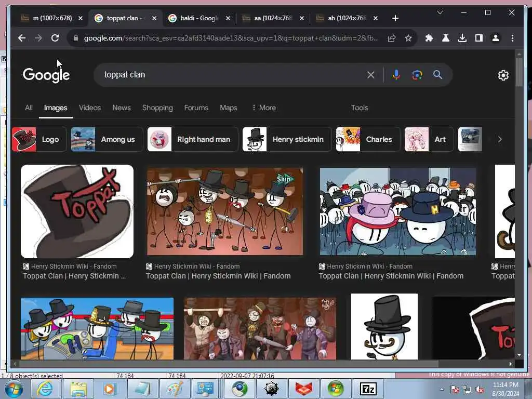Launch Internet Explorer from the taskbar

45,389
